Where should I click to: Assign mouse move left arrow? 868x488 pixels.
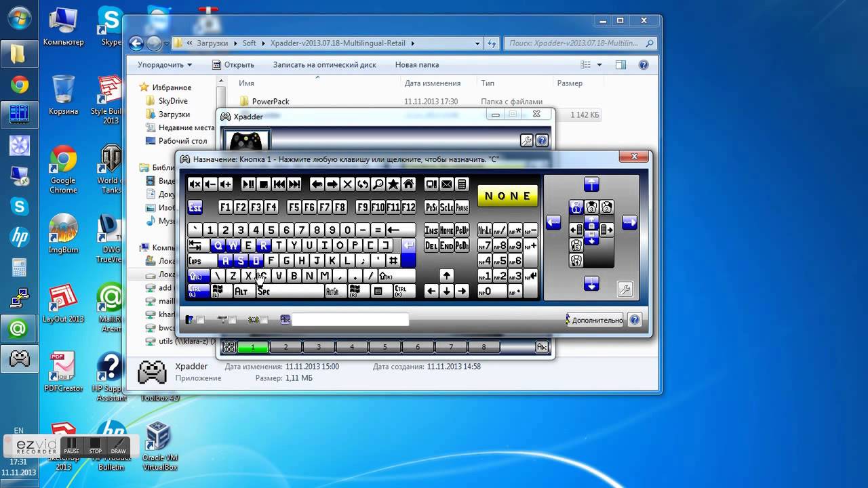553,222
